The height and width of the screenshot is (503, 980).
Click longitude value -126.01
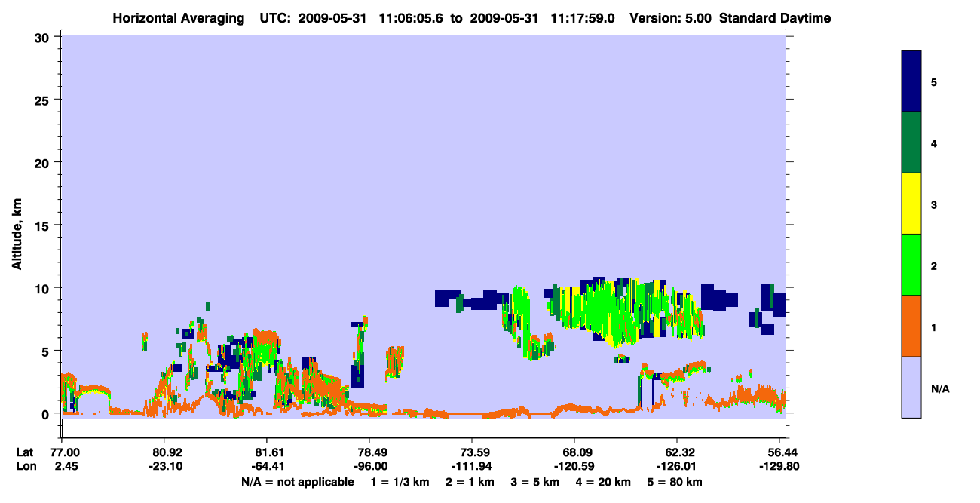(677, 466)
